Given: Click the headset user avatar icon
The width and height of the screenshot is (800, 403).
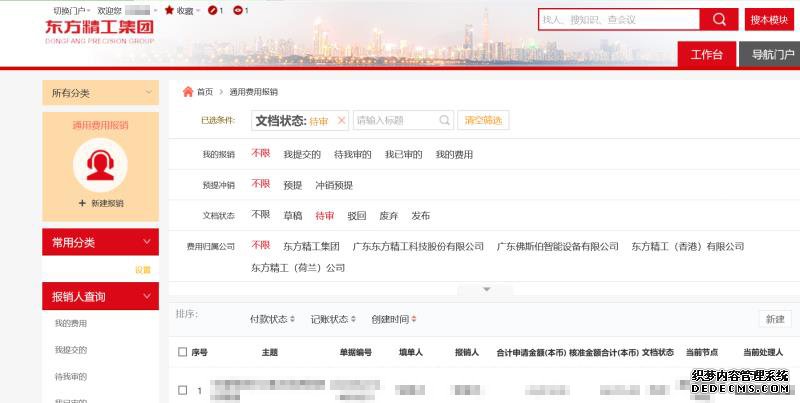Looking at the screenshot, I should click(x=100, y=165).
